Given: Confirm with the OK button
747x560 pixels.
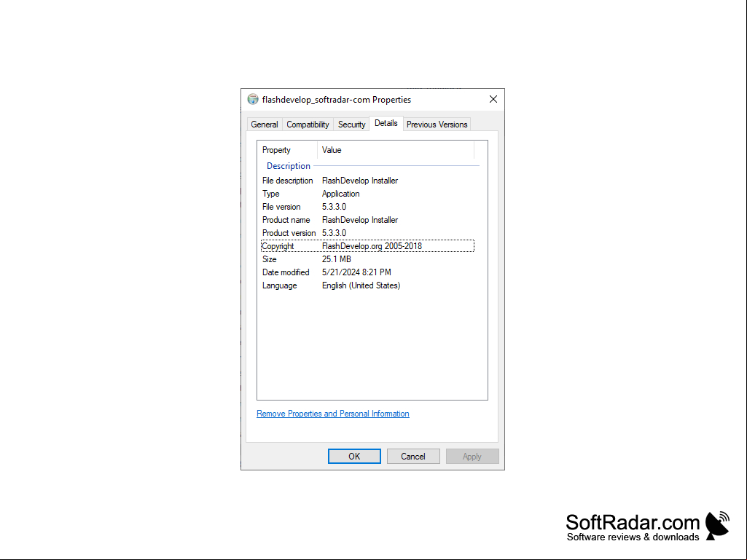Looking at the screenshot, I should click(x=354, y=456).
